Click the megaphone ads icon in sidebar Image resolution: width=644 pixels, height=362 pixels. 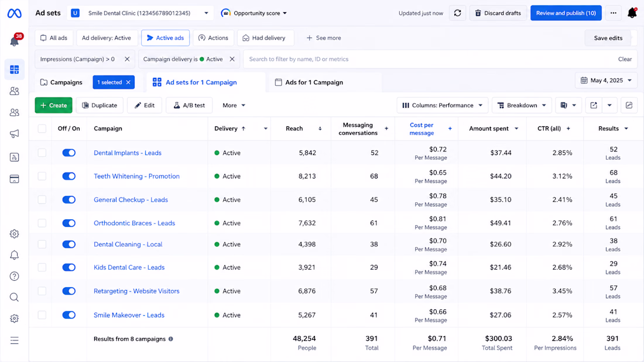[x=15, y=134]
